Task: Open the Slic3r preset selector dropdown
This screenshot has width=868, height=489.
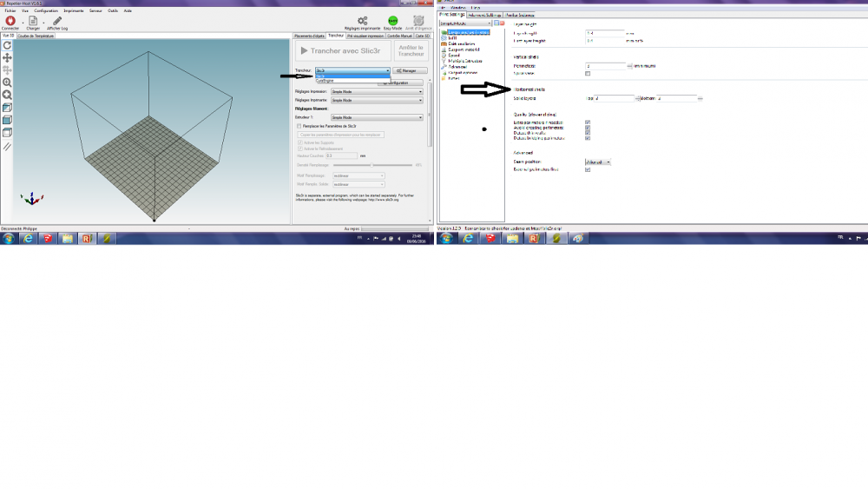Action: (465, 23)
